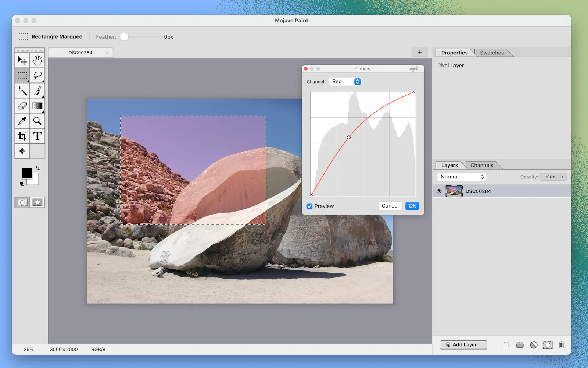Viewport: 588px width, 368px height.
Task: Click the white background color swatch
Action: coord(36,181)
